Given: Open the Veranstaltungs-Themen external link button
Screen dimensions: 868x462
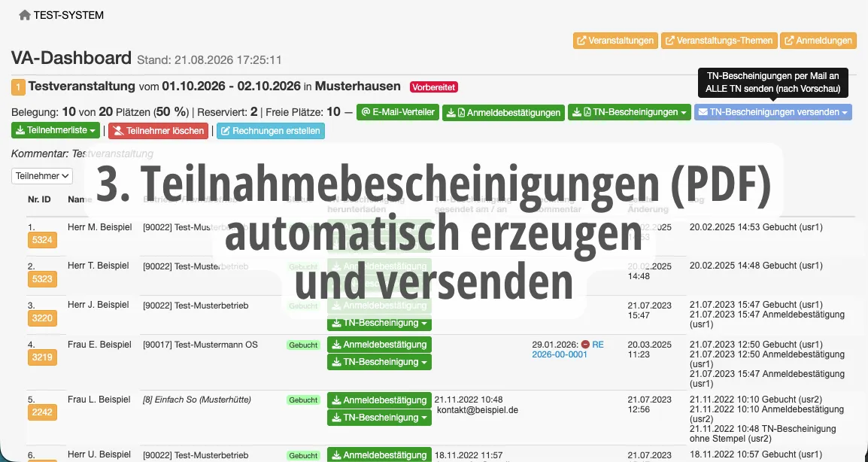Looking at the screenshot, I should click(x=719, y=41).
